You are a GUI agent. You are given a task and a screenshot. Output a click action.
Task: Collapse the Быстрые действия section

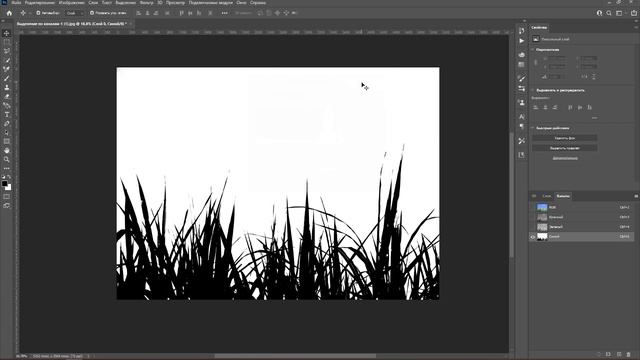tap(532, 128)
